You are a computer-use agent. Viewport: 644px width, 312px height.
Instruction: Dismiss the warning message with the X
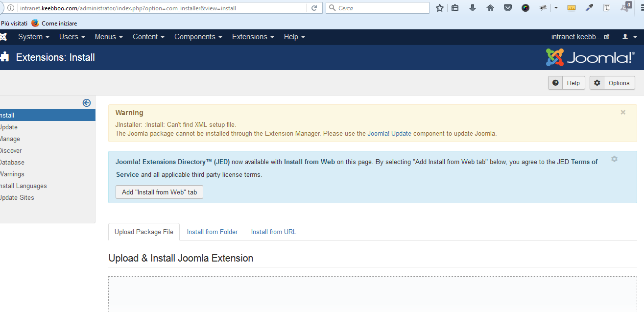click(x=623, y=112)
